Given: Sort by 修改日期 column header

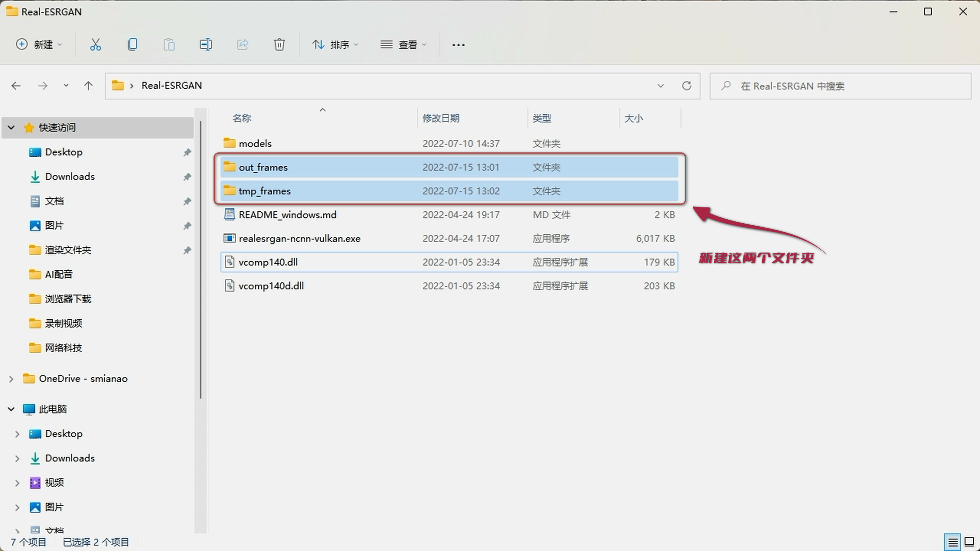Looking at the screenshot, I should [x=441, y=118].
